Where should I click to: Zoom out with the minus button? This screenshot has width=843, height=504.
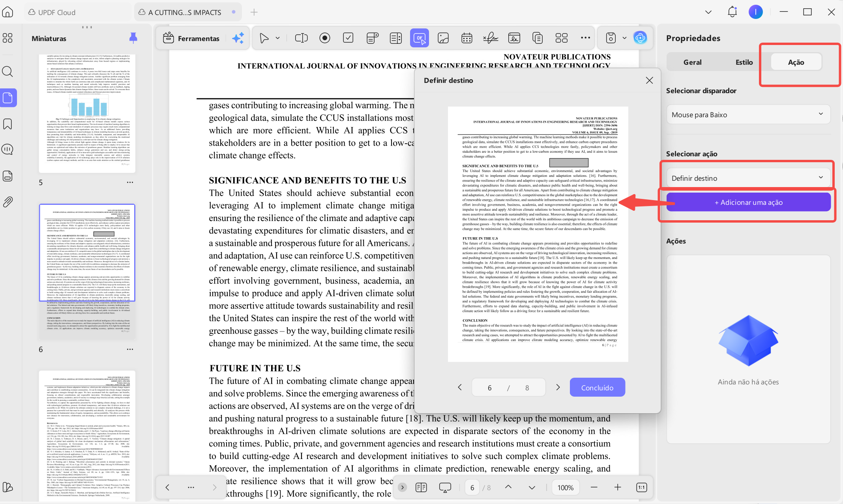click(x=594, y=487)
